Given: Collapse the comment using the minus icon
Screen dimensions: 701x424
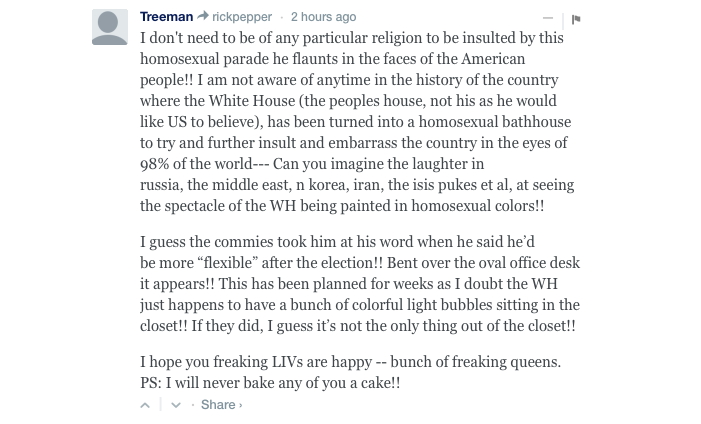Looking at the screenshot, I should click(x=547, y=18).
